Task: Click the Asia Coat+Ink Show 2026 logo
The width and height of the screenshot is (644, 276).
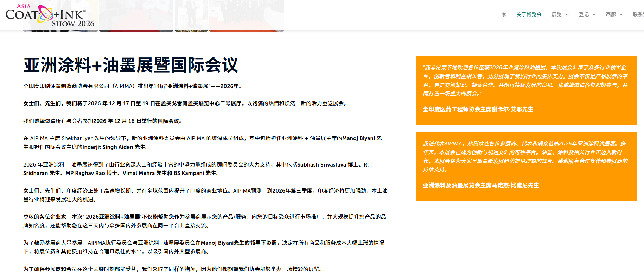Action: tap(50, 16)
